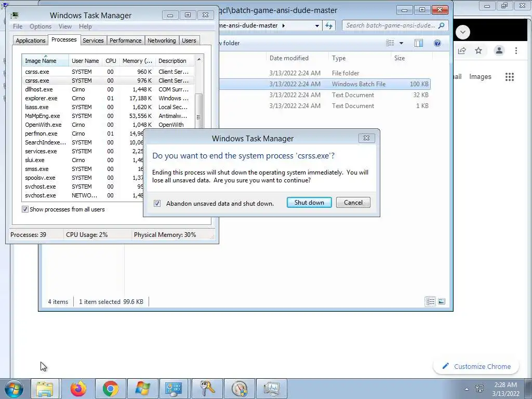This screenshot has width=532, height=399.
Task: Select the Windows Batch File row in Explorer
Action: (325, 84)
